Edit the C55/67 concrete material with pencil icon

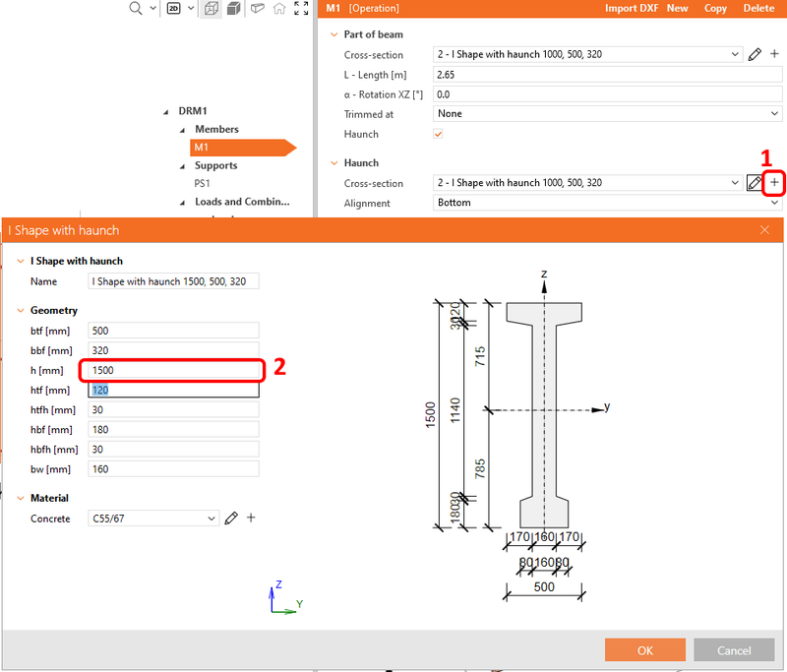(x=231, y=519)
